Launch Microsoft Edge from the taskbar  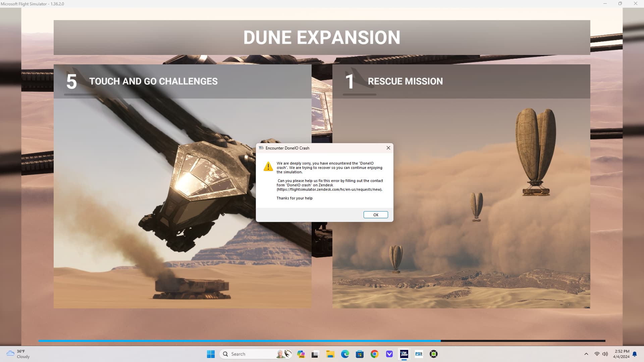click(345, 354)
